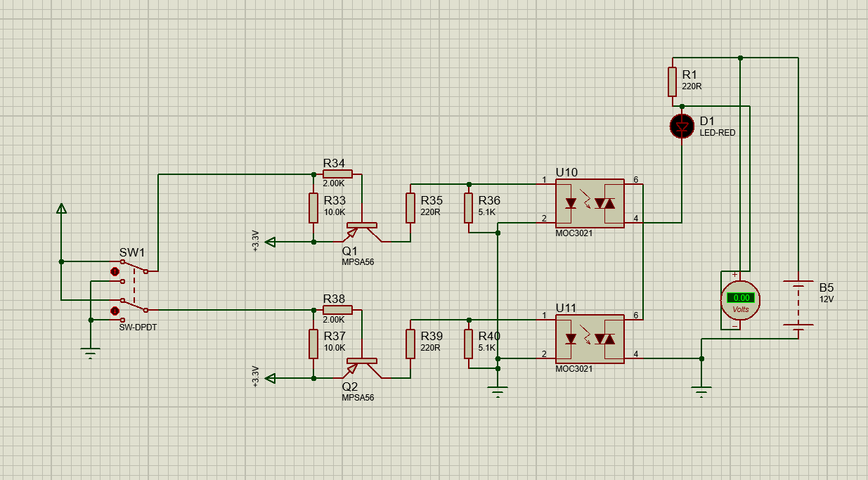This screenshot has width=868, height=480.
Task: Toggle the upper red actuator of SW1
Action: pyautogui.click(x=115, y=271)
